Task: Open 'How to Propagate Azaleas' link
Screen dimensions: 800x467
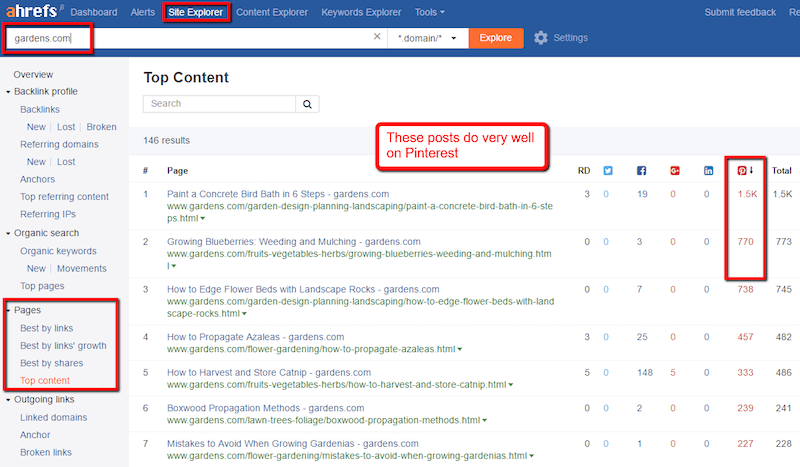Action: tap(256, 337)
